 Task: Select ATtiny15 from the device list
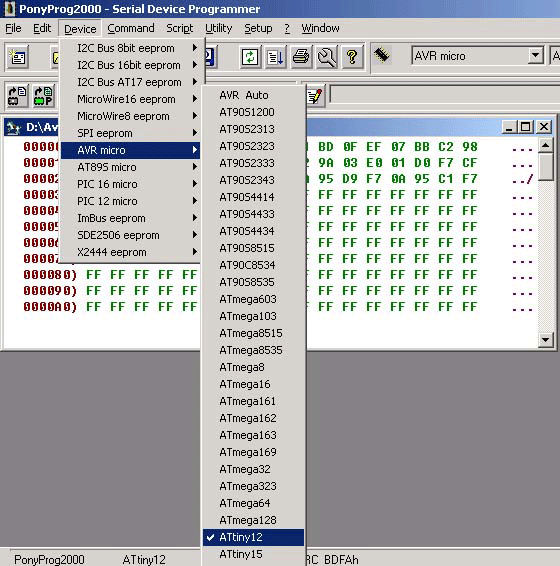click(253, 554)
